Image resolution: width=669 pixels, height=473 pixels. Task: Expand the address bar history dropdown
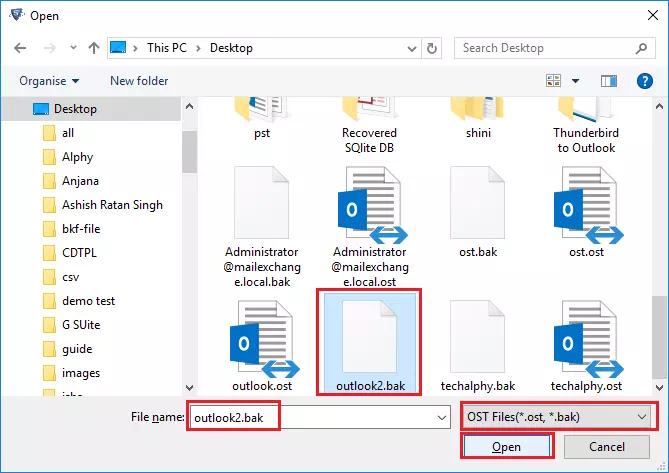[x=412, y=49]
